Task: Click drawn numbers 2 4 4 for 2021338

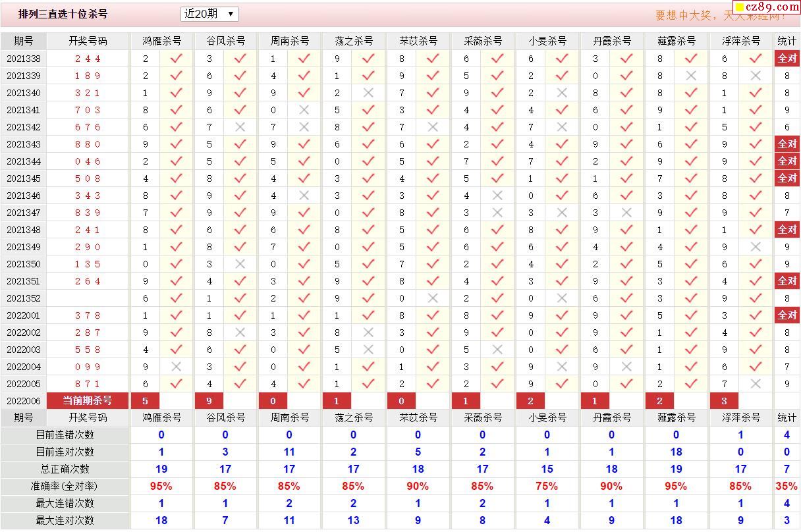Action: (x=88, y=59)
